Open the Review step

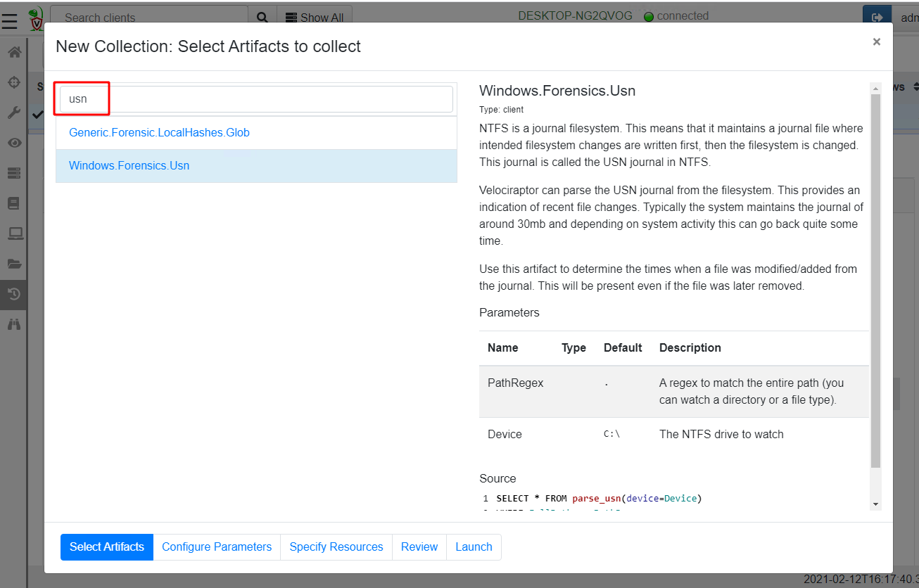[x=419, y=547]
